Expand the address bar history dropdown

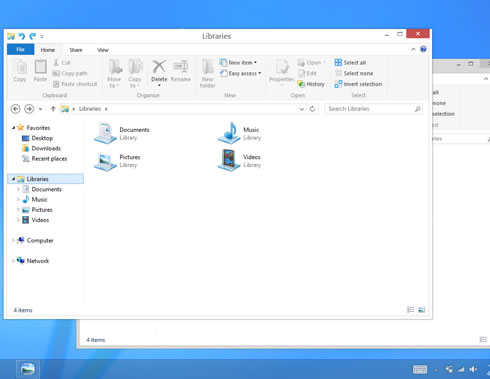point(301,109)
